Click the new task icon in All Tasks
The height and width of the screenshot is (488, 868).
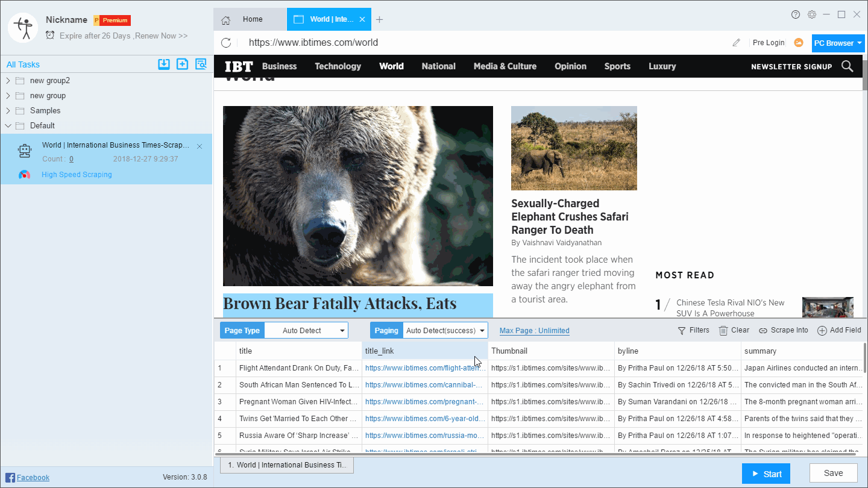pos(182,64)
